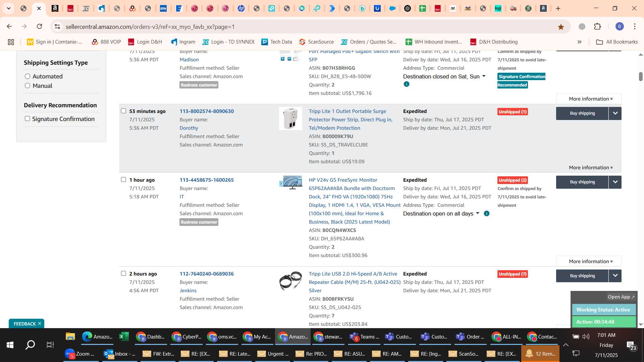Open the 888 VOIP bookmark
Screen dimensions: 644x362
click(x=106, y=42)
